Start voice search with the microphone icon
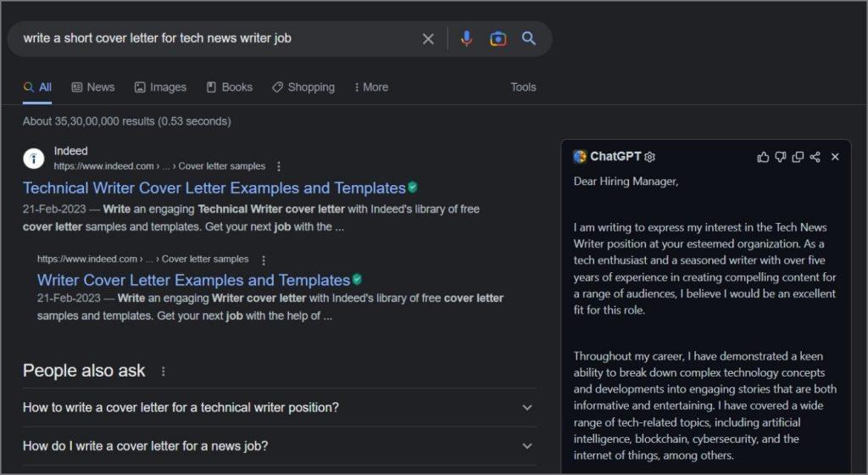This screenshot has height=475, width=868. pos(467,38)
